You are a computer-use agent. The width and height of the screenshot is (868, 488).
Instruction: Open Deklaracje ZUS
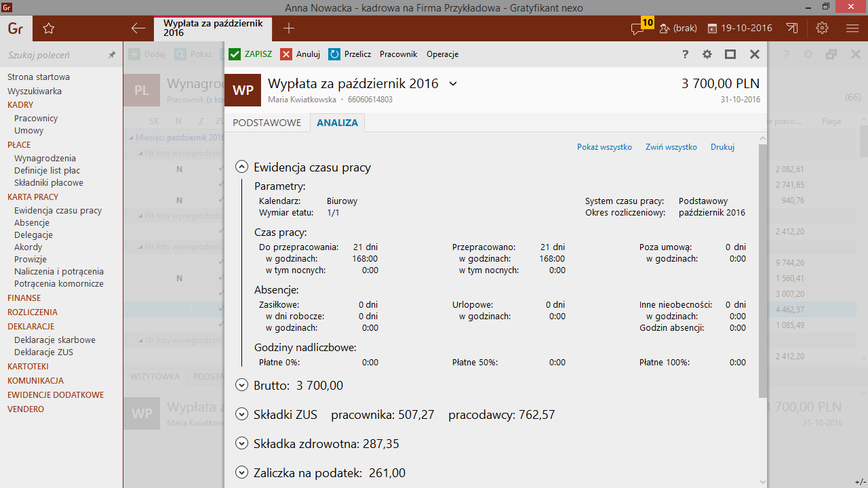coord(43,352)
